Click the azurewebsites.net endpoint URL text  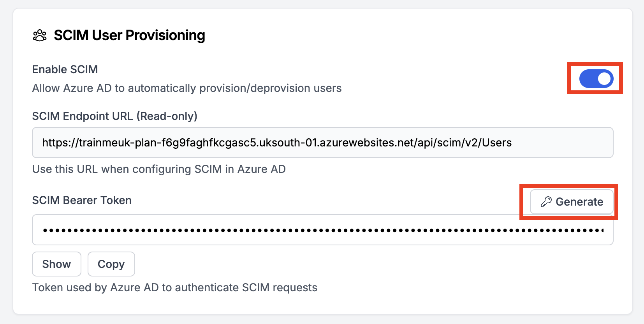coord(276,143)
